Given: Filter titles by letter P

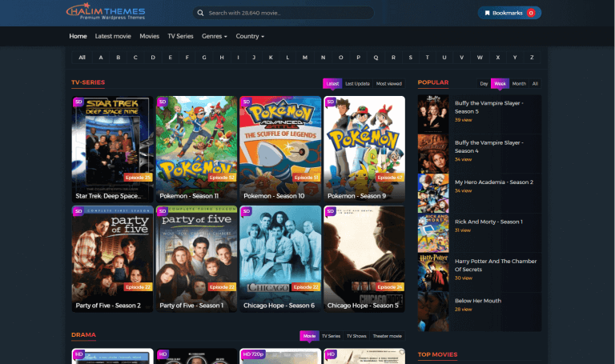Looking at the screenshot, I should pos(358,58).
